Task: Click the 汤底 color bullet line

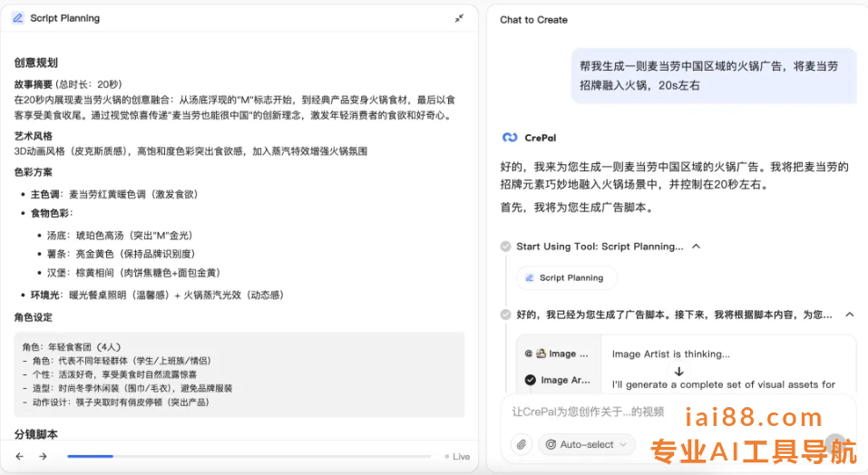Action: 120,235
